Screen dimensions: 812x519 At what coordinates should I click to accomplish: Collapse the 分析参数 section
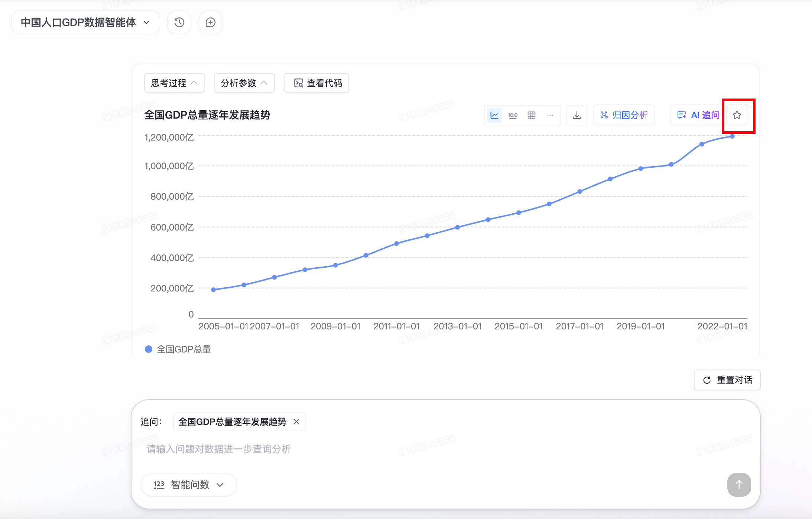coord(244,83)
